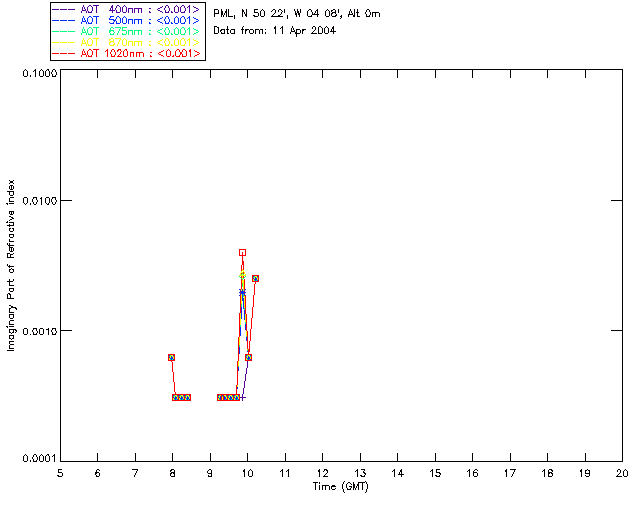The height and width of the screenshot is (512, 640).
Task: Click the x-axis tick label 5
Action: click(60, 473)
